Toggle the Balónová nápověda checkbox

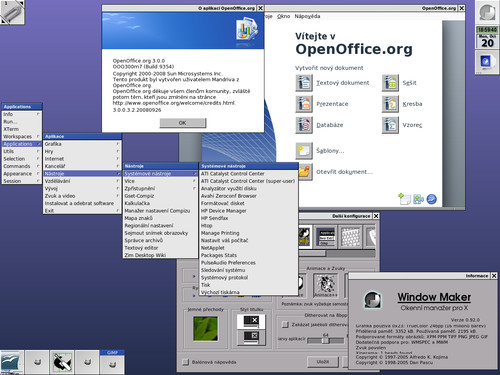[x=186, y=362]
